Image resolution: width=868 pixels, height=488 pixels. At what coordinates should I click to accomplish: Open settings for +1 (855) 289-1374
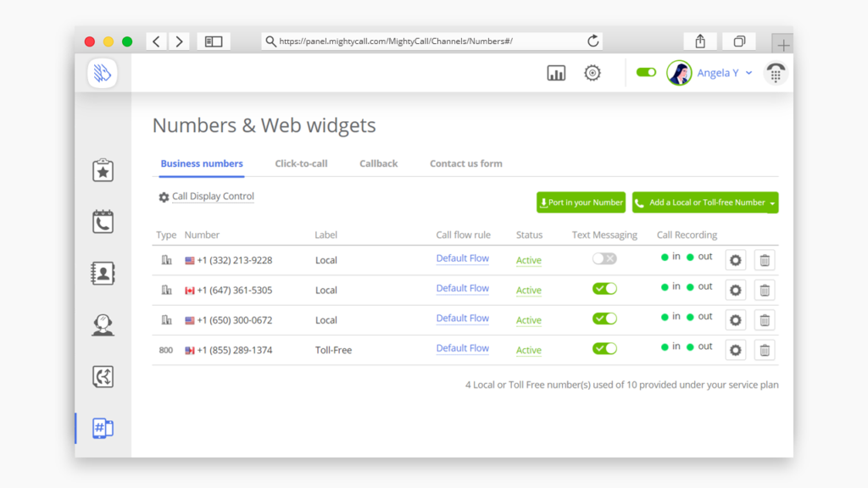(735, 350)
